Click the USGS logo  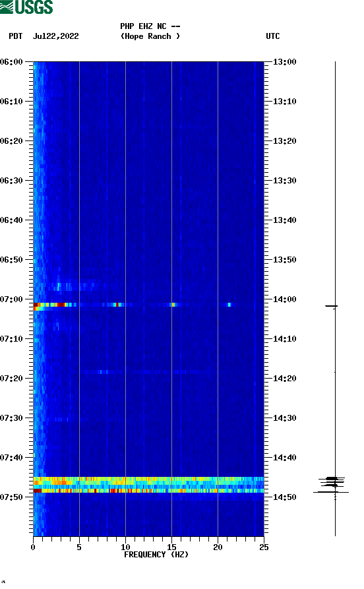(26, 7)
